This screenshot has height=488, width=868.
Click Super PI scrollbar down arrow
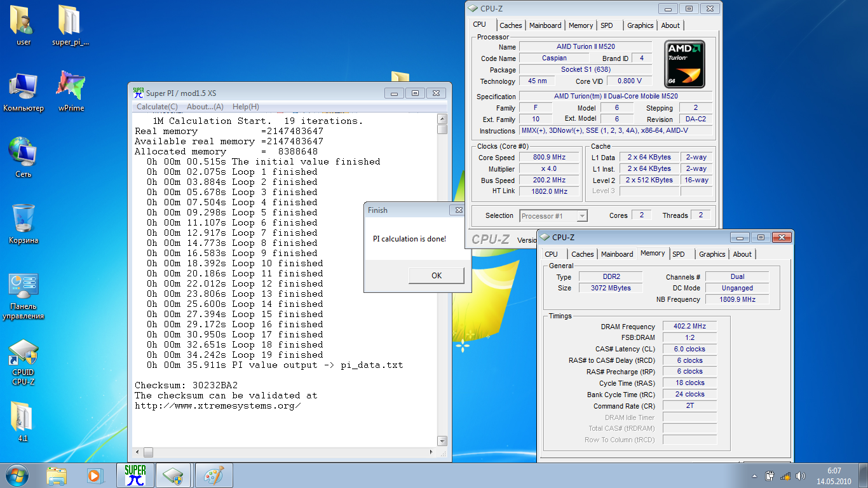(x=442, y=442)
